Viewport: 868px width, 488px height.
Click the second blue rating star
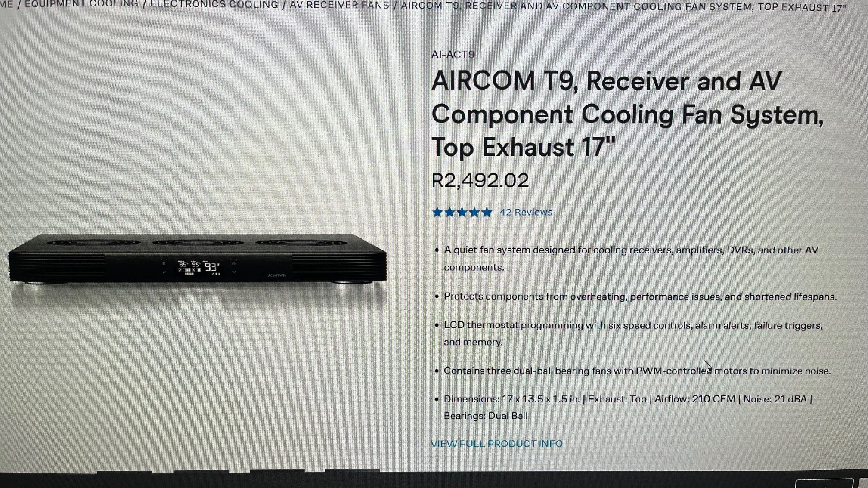point(450,212)
